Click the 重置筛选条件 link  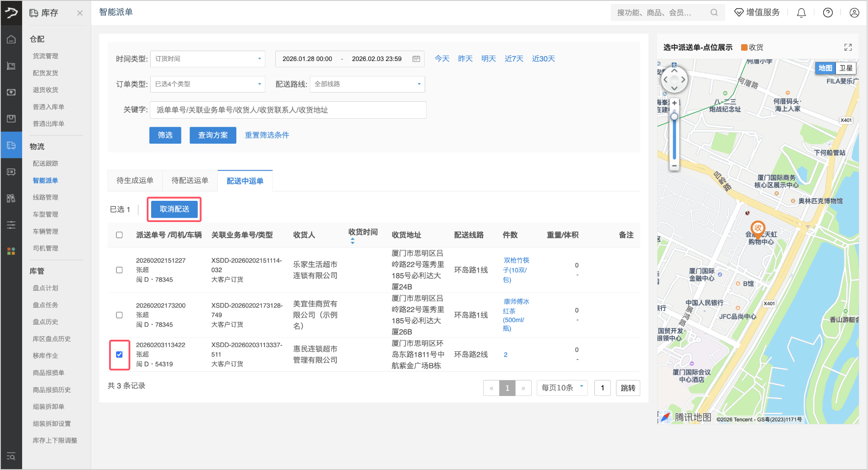(x=267, y=135)
